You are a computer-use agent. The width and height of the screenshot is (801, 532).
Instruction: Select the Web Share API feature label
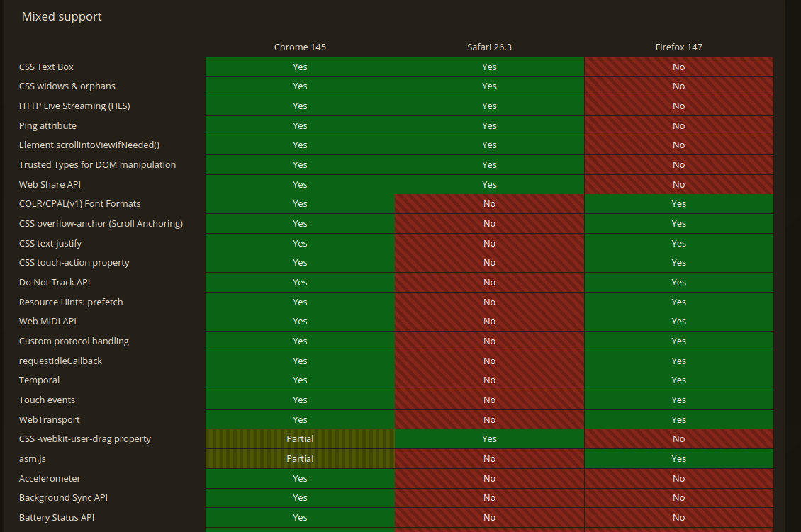pos(50,184)
